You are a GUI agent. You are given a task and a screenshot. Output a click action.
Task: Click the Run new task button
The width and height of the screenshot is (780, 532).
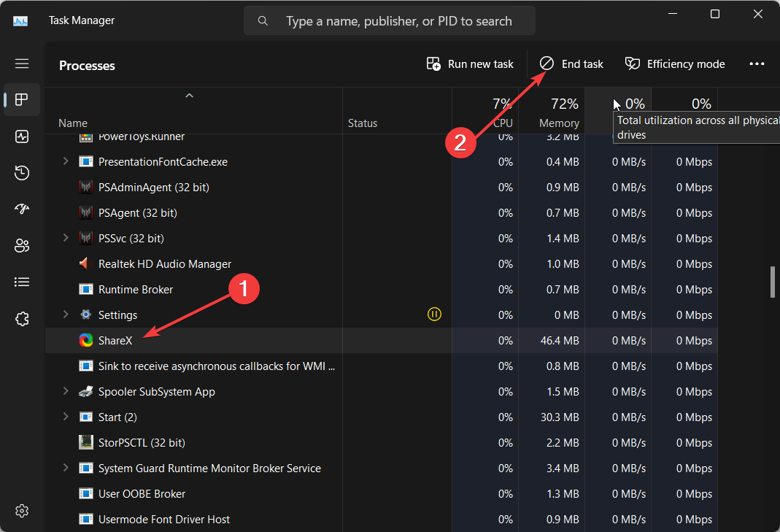(x=470, y=64)
